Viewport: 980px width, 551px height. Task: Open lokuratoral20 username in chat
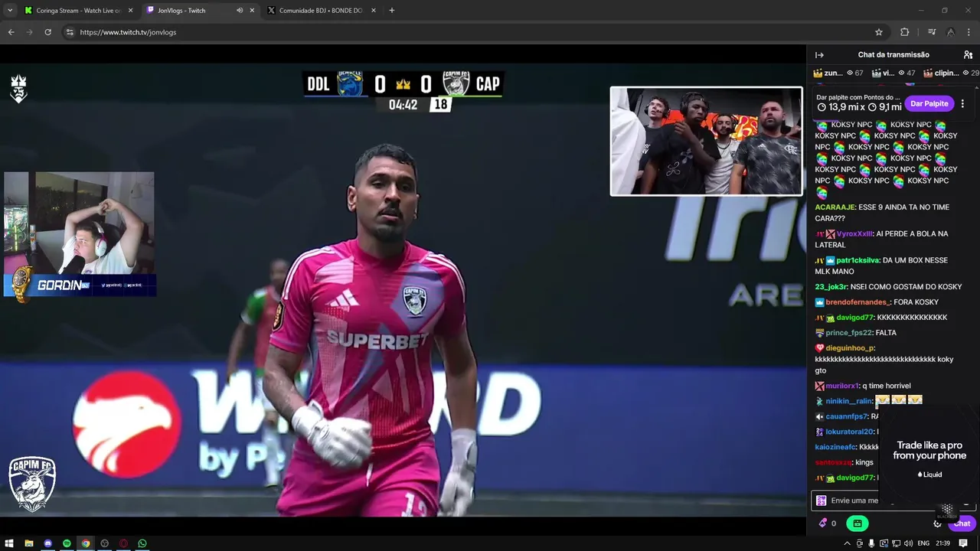pos(849,432)
